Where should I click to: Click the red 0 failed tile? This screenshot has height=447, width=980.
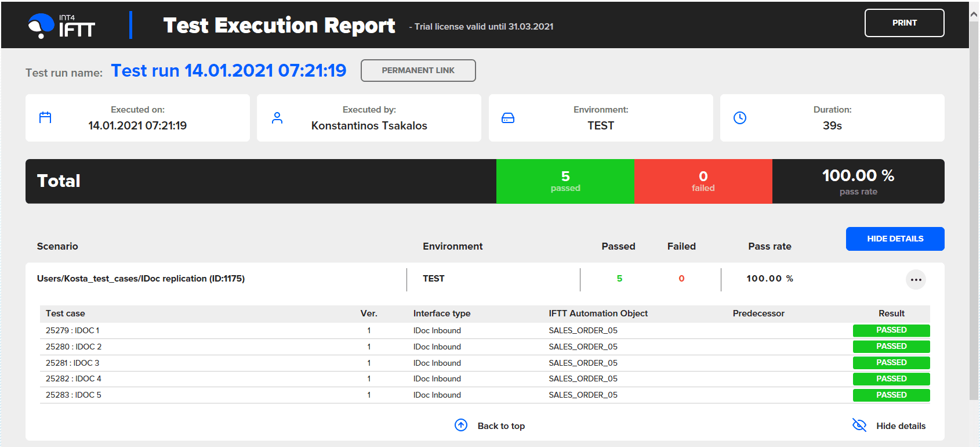703,181
